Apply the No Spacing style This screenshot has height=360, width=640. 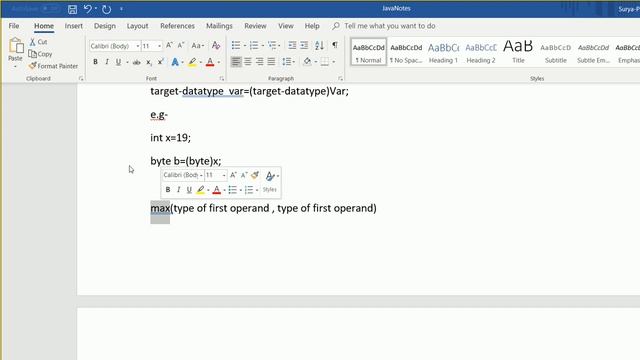pos(406,52)
